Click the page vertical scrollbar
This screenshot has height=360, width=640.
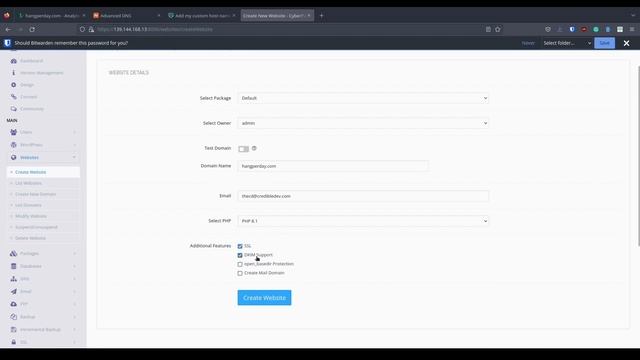tap(638, 156)
